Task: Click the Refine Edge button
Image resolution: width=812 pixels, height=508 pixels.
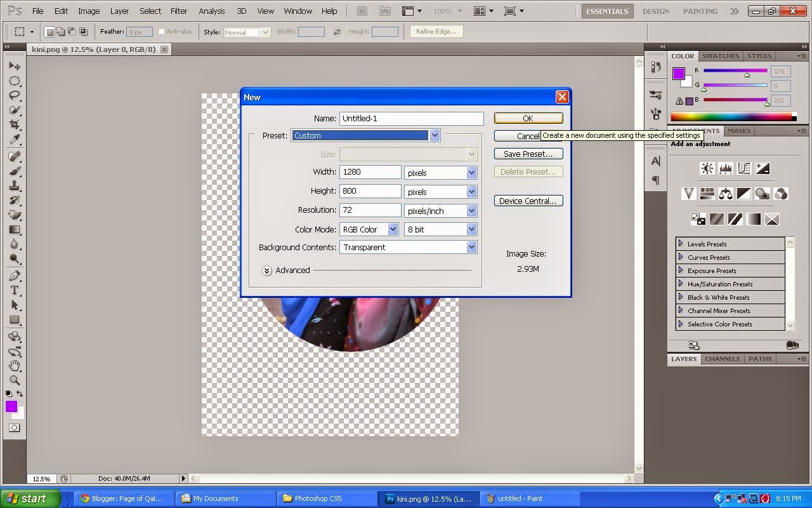Action: [436, 31]
